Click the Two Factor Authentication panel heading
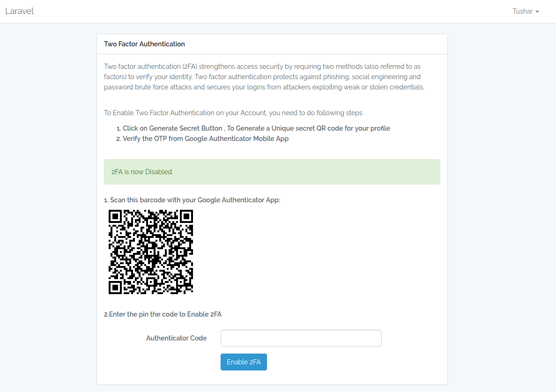Viewport: 556px width, 392px height. click(144, 44)
